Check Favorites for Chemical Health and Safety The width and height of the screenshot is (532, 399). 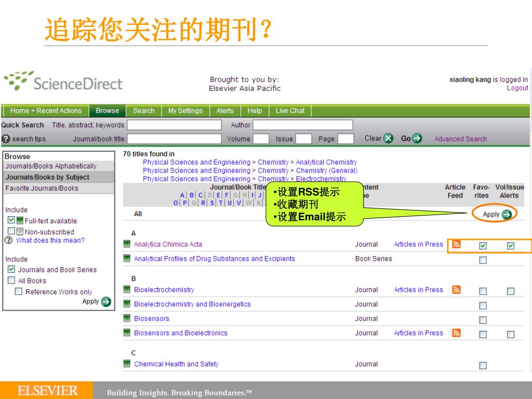click(x=483, y=365)
